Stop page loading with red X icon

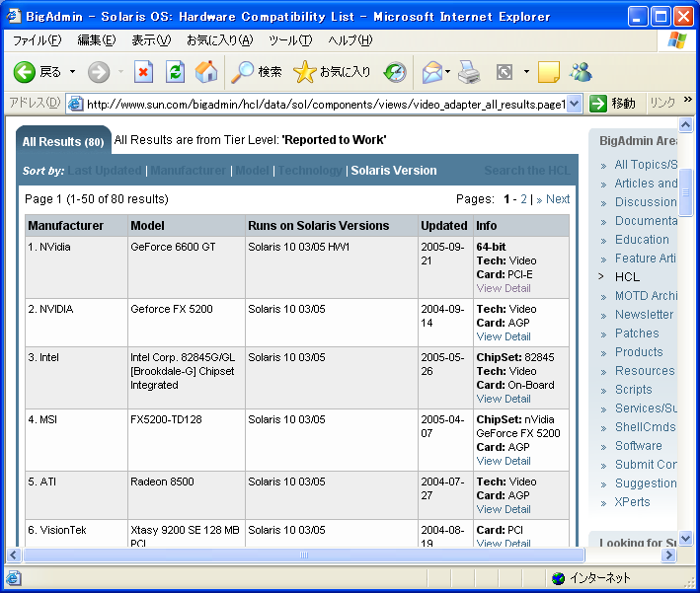point(143,72)
